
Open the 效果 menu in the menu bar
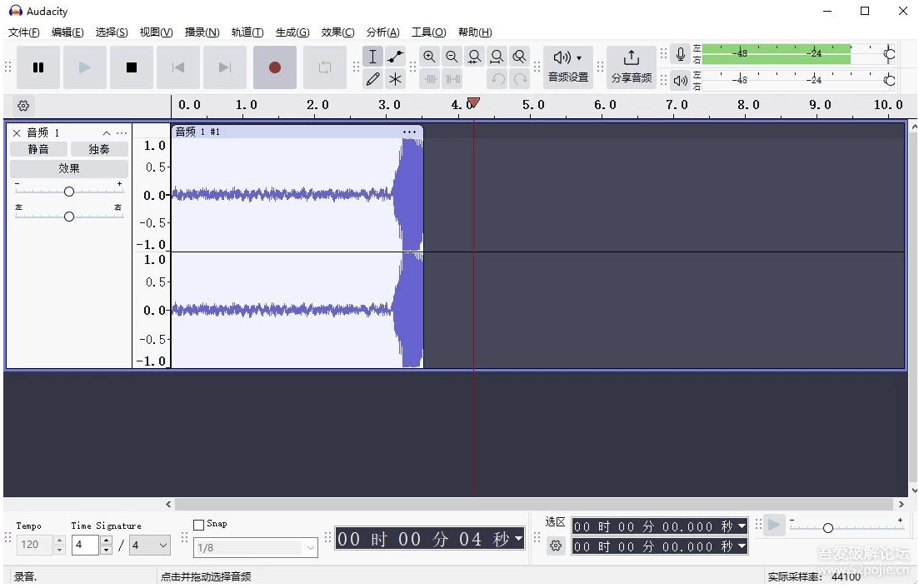coord(337,32)
